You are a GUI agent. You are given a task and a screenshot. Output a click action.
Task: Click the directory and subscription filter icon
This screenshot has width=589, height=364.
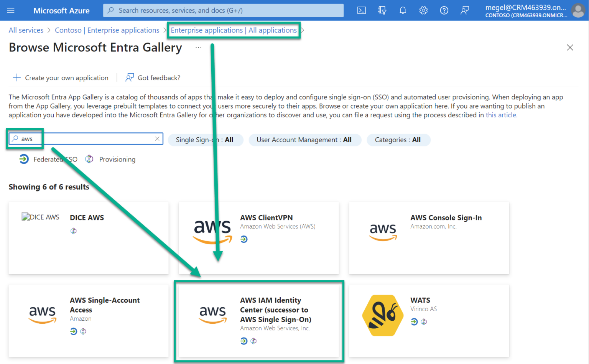pos(382,10)
